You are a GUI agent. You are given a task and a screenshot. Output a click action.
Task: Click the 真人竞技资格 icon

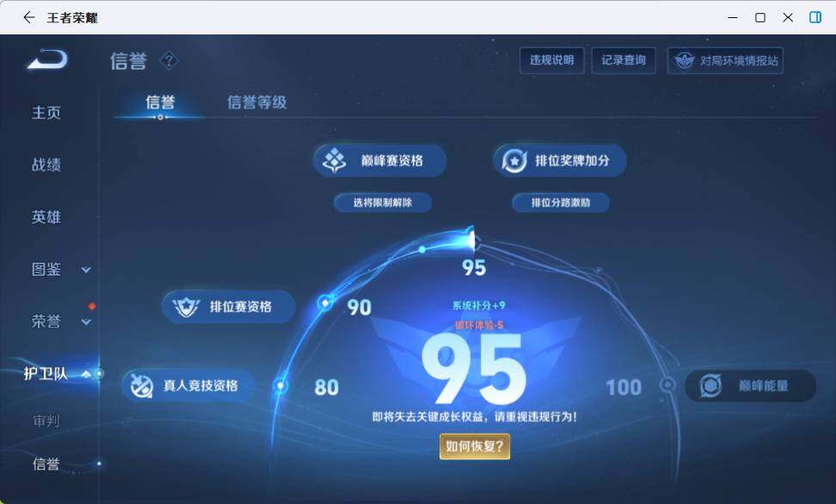141,385
